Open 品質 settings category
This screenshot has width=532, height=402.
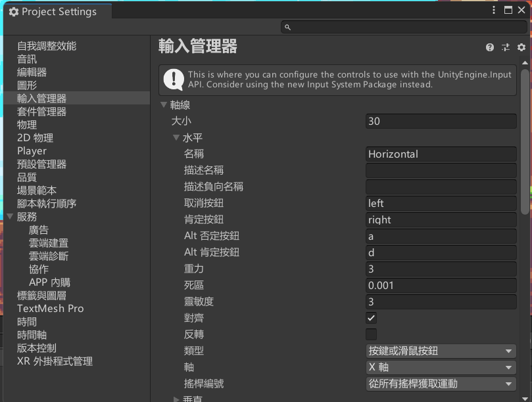click(x=27, y=177)
